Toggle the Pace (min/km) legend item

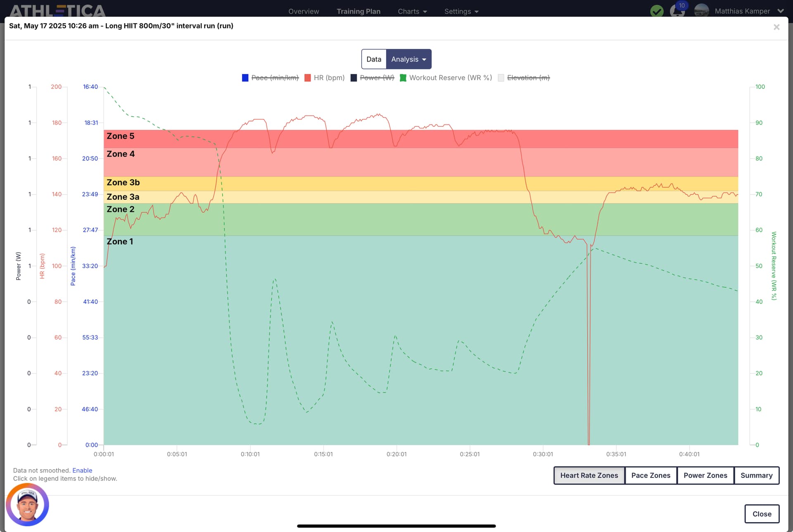click(x=270, y=78)
